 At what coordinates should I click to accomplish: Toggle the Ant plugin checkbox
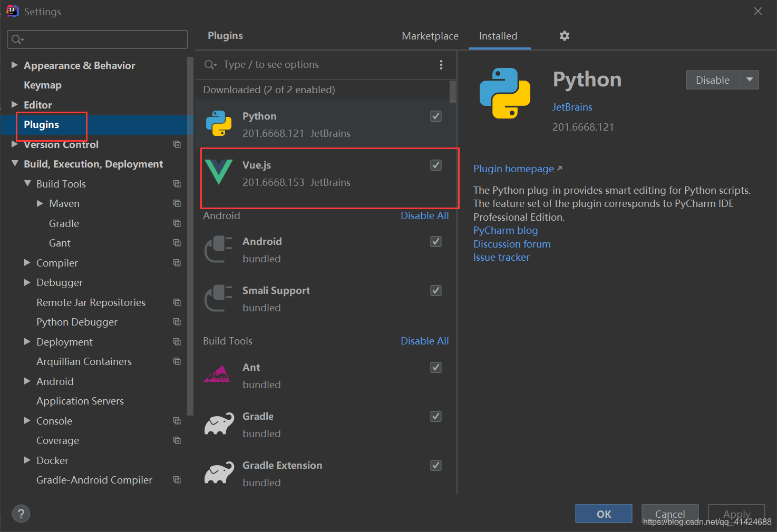[436, 367]
